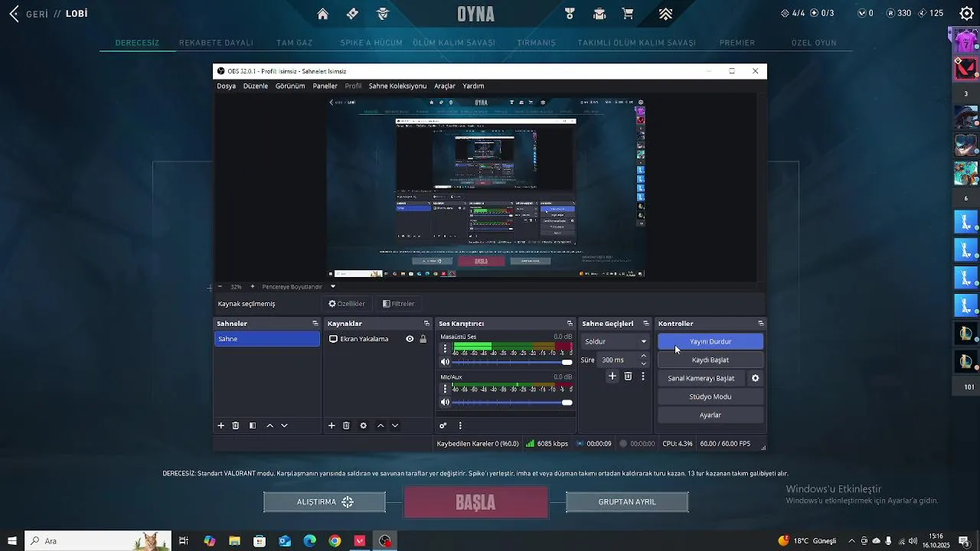
Task: Delete the selected scene with trash icon
Action: 236,425
